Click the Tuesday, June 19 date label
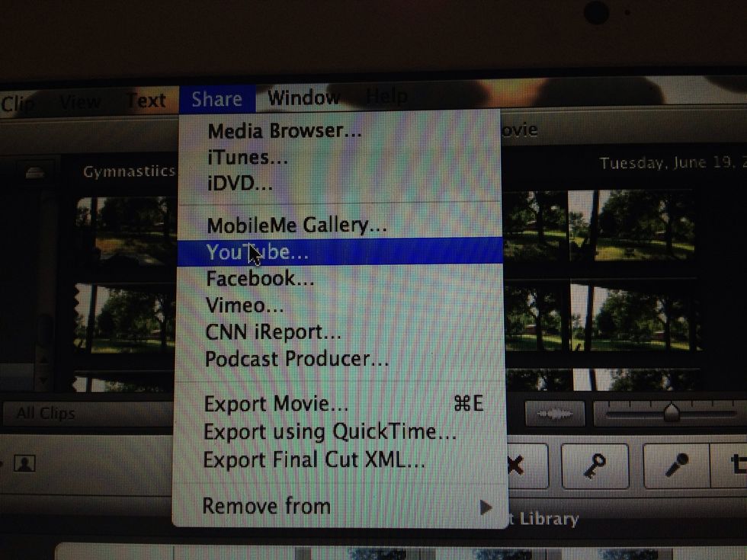Viewport: 747px width, 560px height. pyautogui.click(x=672, y=163)
